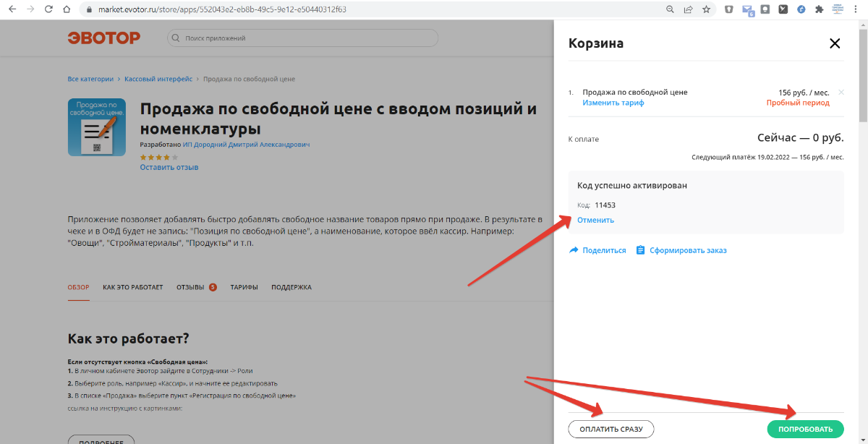Click the Следующий платёж 19.02.2022 line
The width and height of the screenshot is (868, 444).
[767, 157]
